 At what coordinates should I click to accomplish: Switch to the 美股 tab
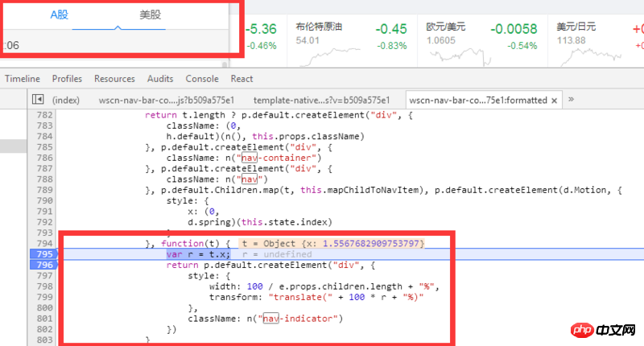[151, 14]
